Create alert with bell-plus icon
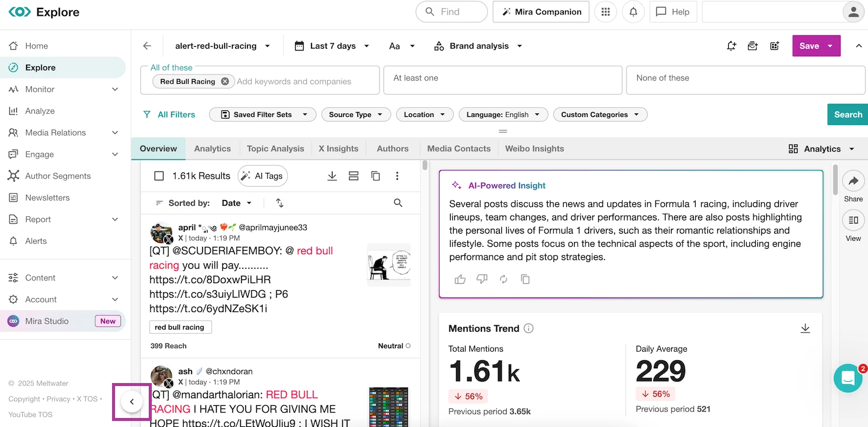This screenshot has height=427, width=868. (x=731, y=46)
